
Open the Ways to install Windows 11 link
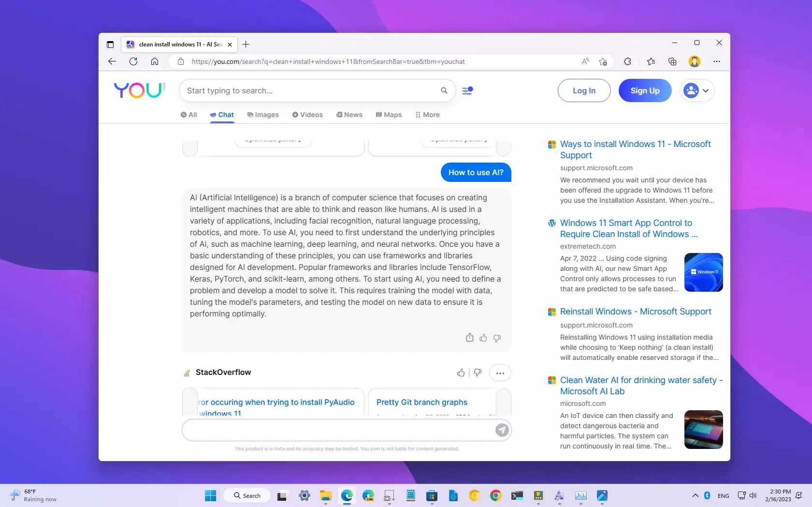(635, 149)
